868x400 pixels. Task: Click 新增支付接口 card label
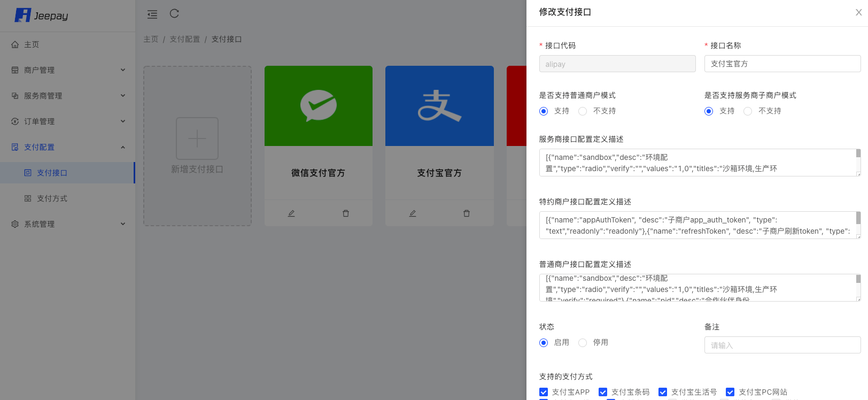(x=197, y=169)
